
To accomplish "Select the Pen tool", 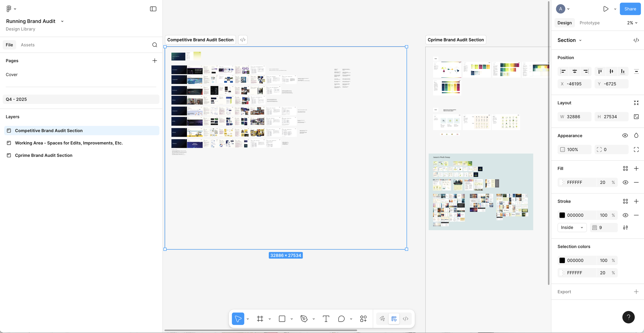I will [x=304, y=319].
